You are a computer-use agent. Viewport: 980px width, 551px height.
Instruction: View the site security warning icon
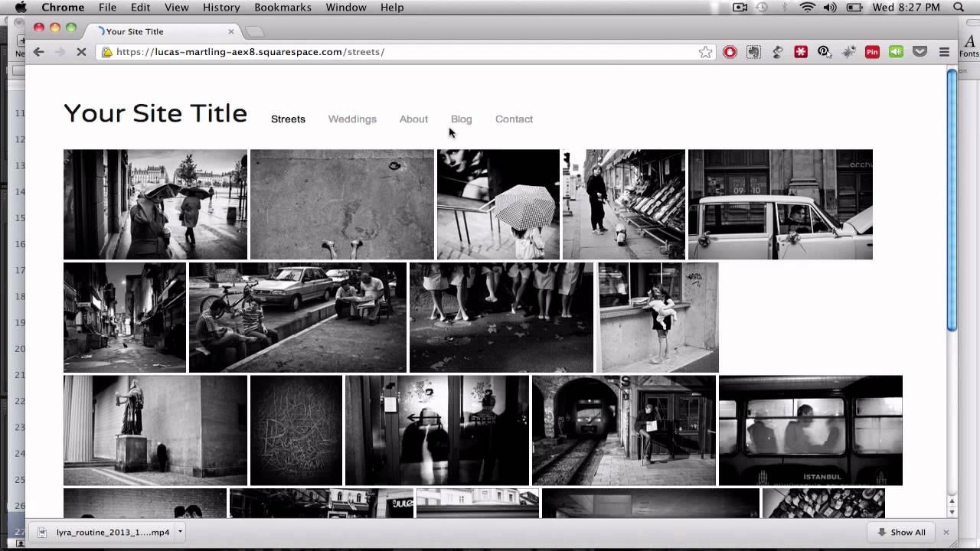107,52
